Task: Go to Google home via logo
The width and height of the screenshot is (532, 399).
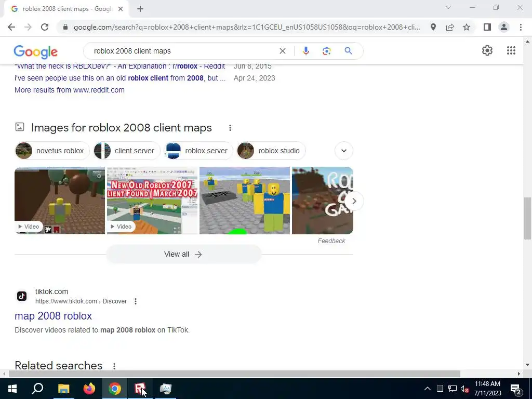Action: (x=36, y=52)
